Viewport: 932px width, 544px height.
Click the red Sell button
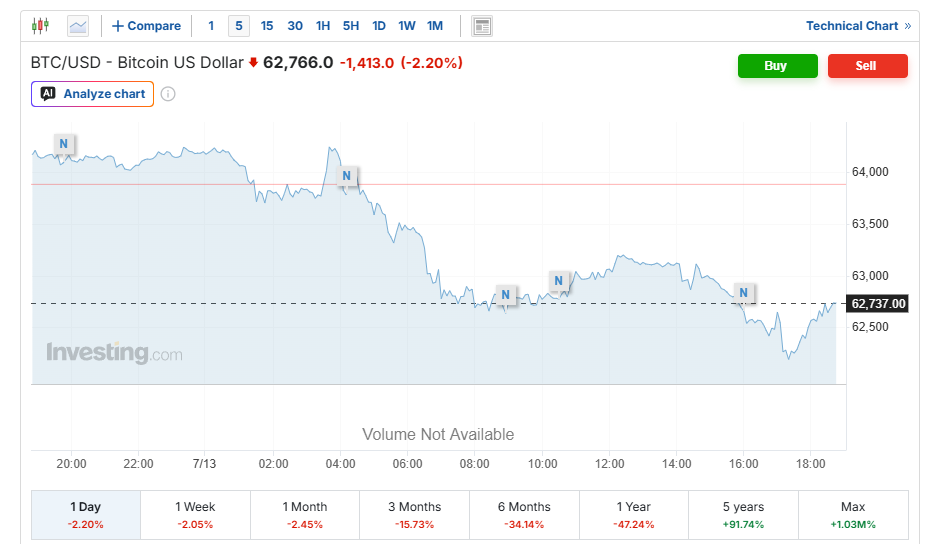click(x=868, y=66)
